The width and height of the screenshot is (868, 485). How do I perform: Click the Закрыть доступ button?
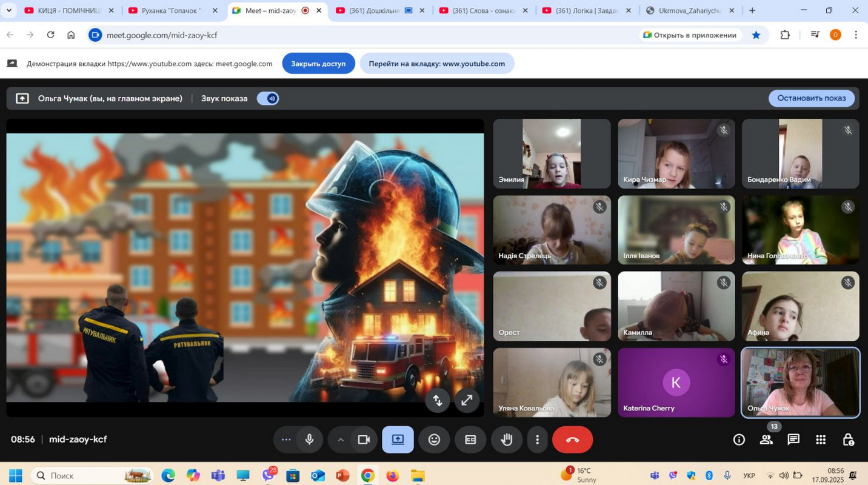click(318, 64)
